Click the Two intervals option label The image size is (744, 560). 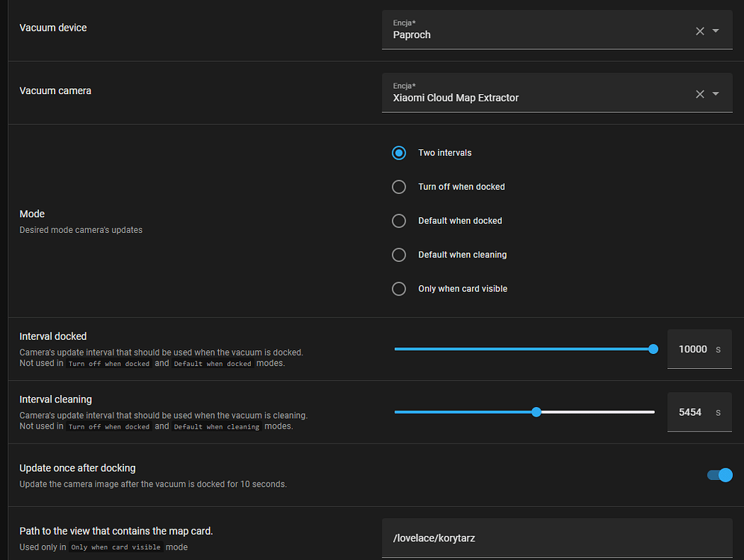[444, 152]
